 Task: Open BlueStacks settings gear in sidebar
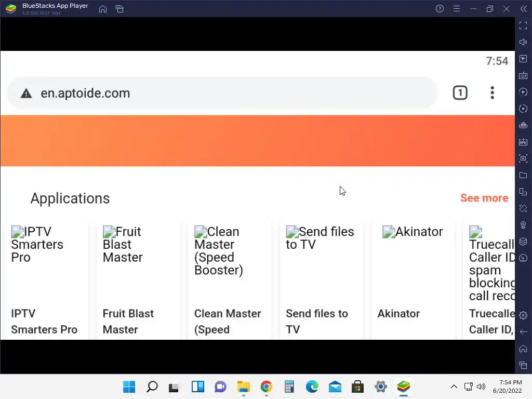coord(523,315)
